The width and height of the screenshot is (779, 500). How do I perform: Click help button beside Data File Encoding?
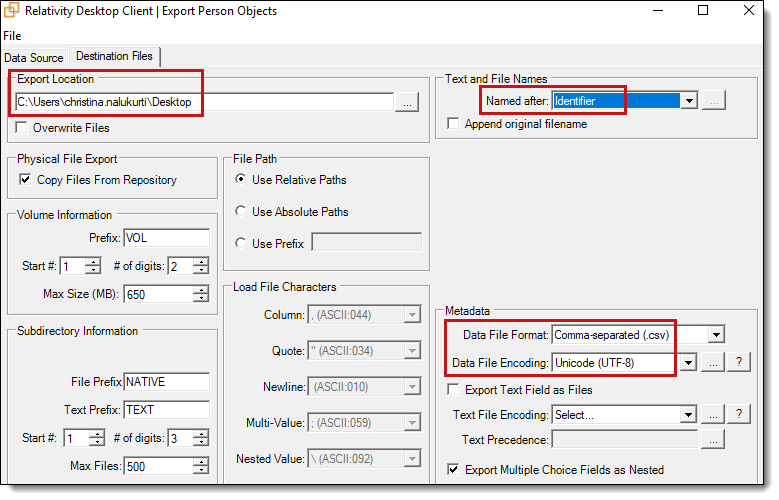[738, 363]
